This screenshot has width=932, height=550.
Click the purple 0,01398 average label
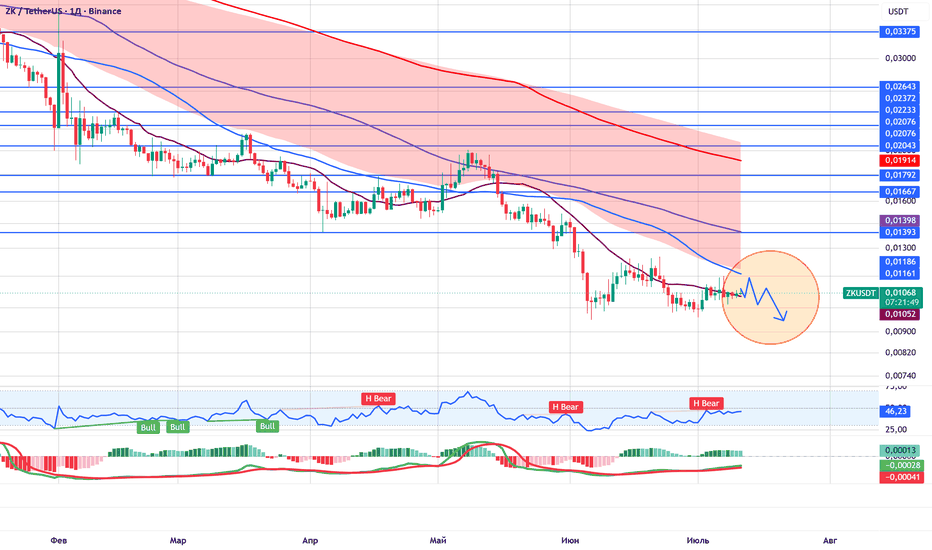900,221
